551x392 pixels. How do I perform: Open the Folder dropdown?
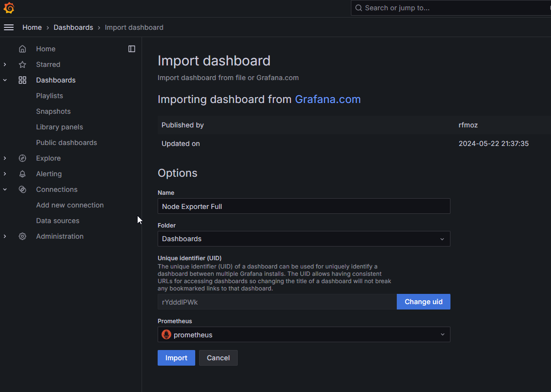[x=304, y=239]
